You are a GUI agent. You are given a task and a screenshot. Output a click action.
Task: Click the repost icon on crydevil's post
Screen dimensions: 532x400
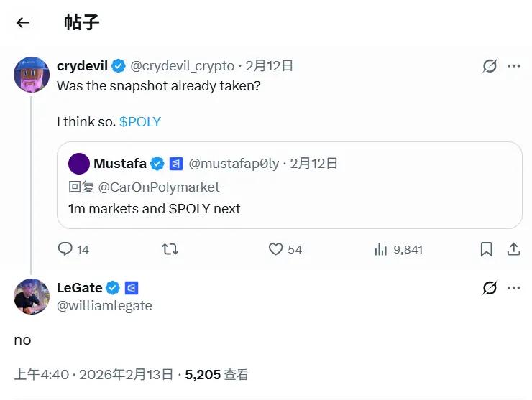tap(170, 249)
